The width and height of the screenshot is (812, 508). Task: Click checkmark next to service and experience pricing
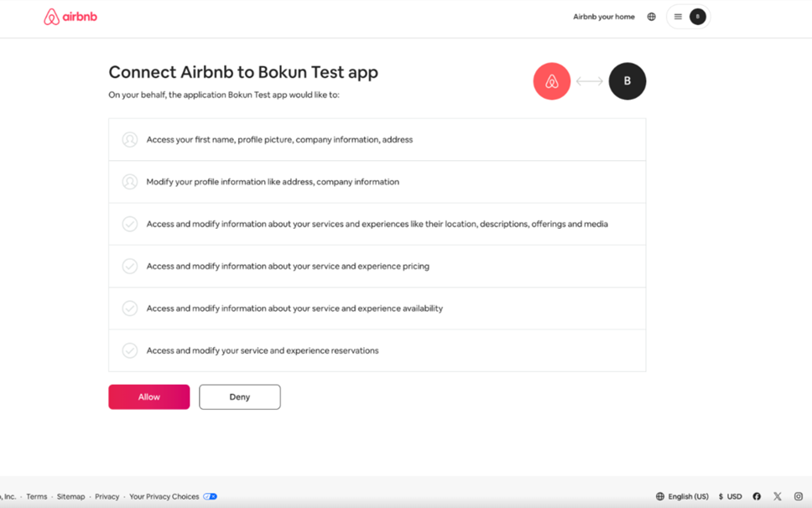[x=130, y=267]
